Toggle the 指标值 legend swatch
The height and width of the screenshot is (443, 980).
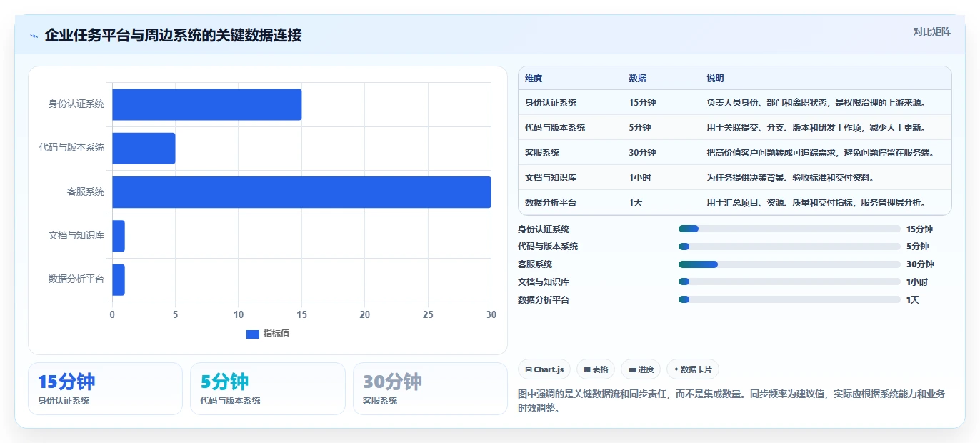point(252,334)
